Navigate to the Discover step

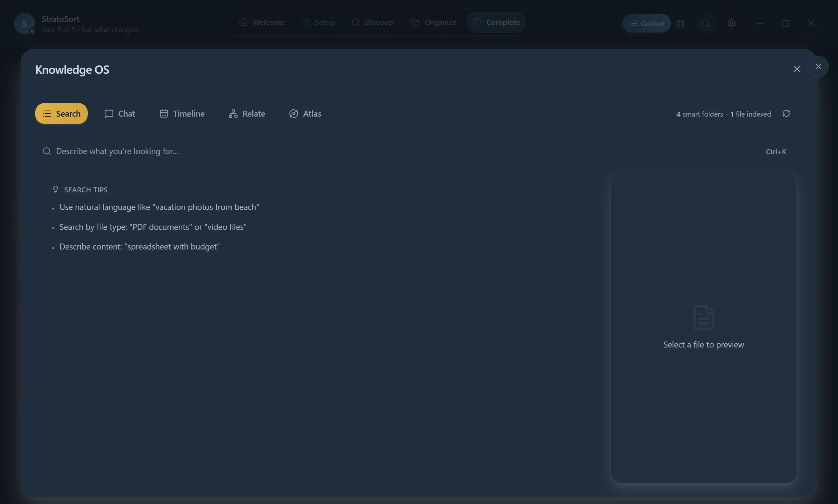pyautogui.click(x=373, y=22)
